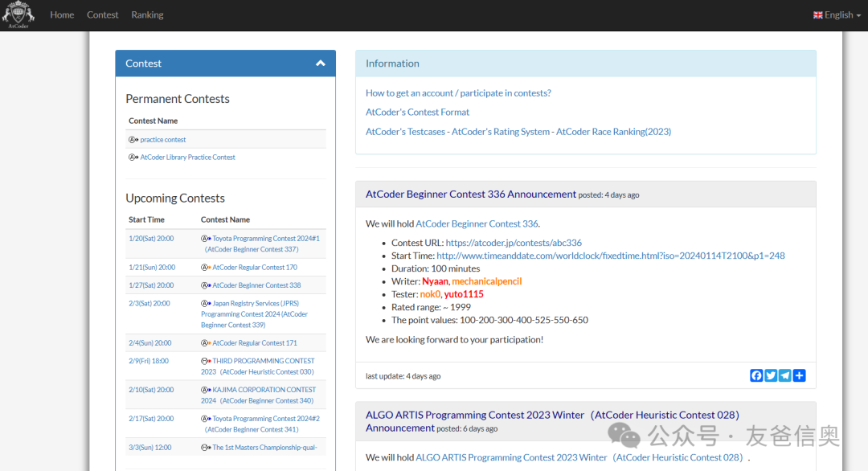Click start time 2/4(Sun) 20:00
Viewport: 868px width, 471px height.
[x=150, y=343]
